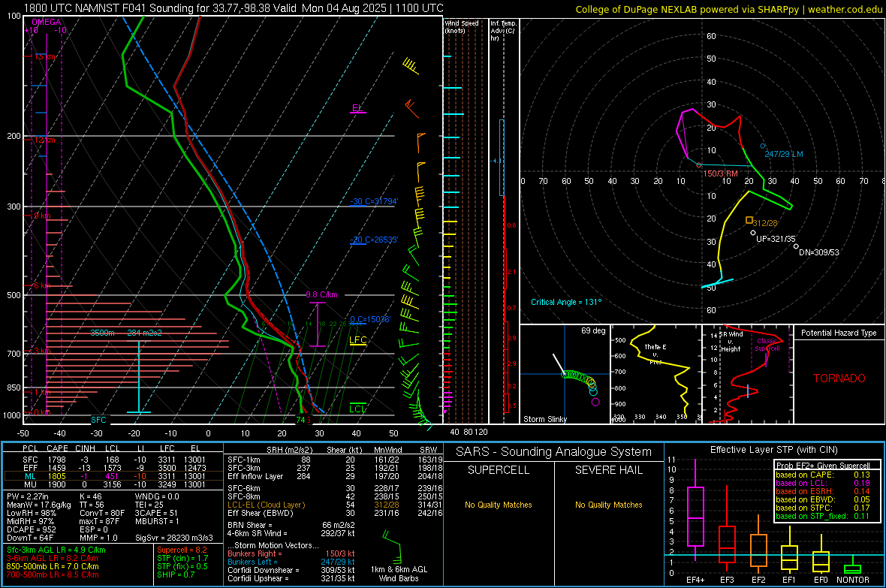Click the '3500m' inflow layer label
Viewport: 886px width, 588px height.
102,333
